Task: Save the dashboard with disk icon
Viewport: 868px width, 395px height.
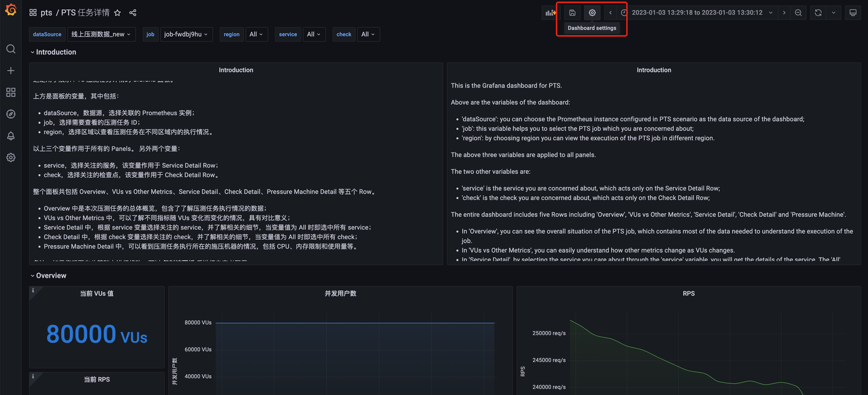Action: [572, 13]
